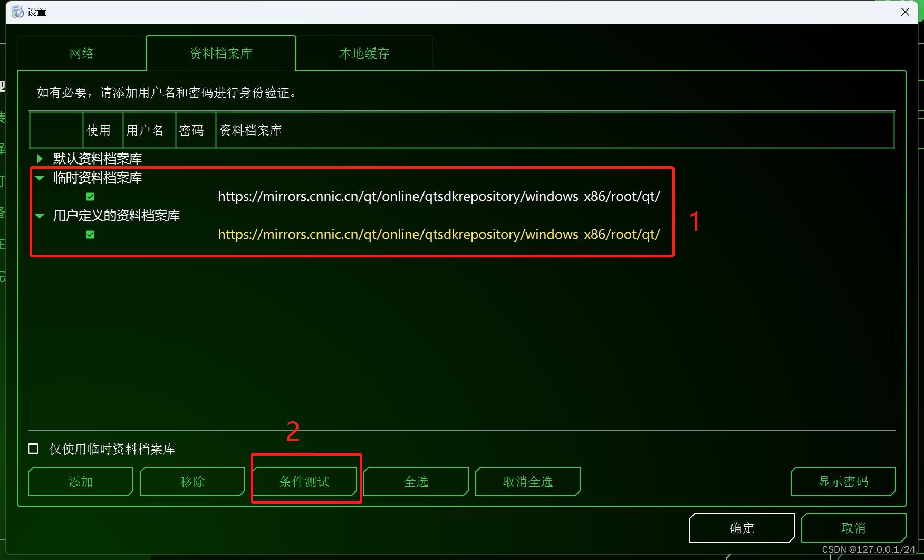The height and width of the screenshot is (560, 924).
Task: Select the 默认资料档案库 row label
Action: [98, 159]
